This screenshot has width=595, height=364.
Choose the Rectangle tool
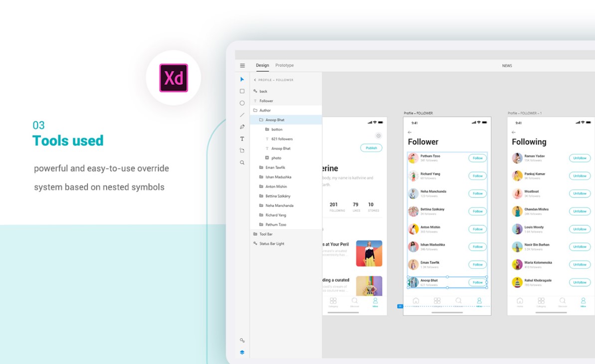[x=242, y=91]
